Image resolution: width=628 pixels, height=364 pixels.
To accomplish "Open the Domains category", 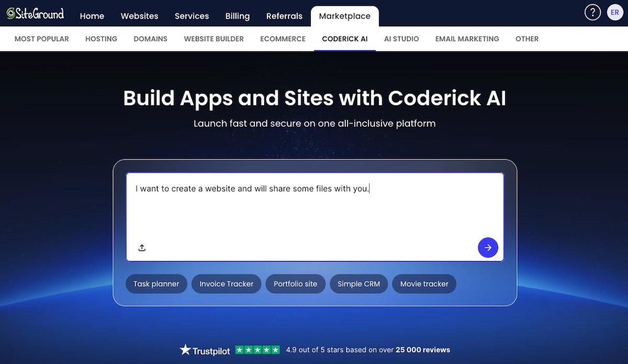I will coord(150,39).
